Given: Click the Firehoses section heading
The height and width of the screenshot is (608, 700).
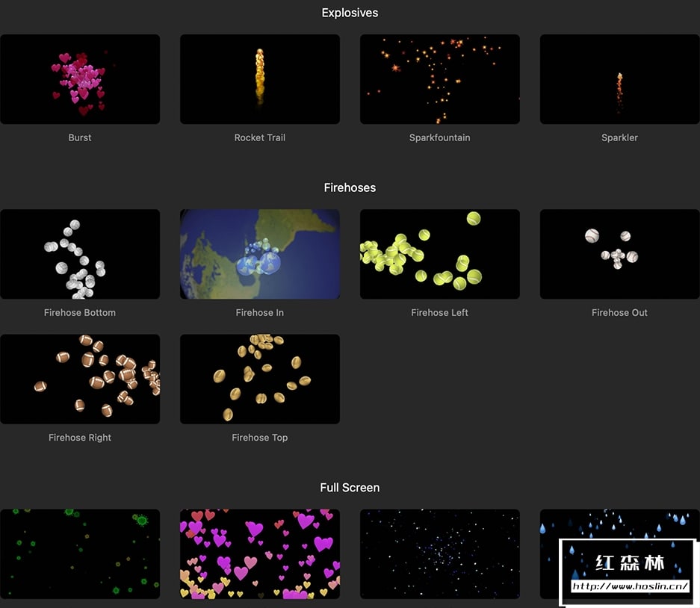Looking at the screenshot, I should [x=350, y=188].
